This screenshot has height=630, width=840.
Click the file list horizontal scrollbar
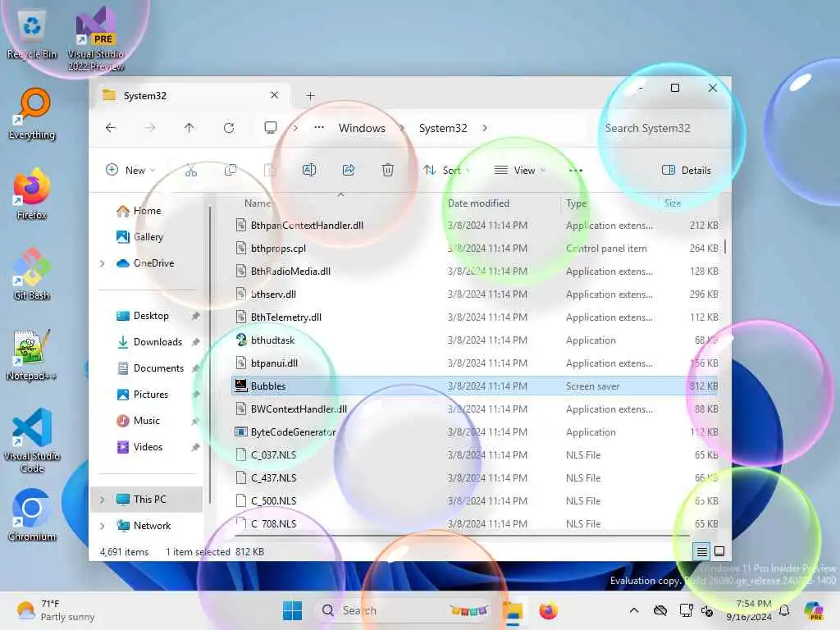pyautogui.click(x=462, y=535)
